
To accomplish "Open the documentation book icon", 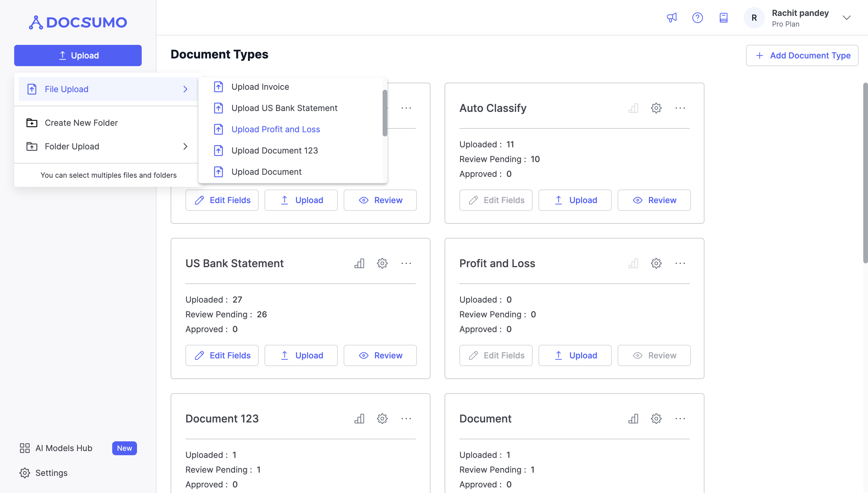I will (723, 18).
